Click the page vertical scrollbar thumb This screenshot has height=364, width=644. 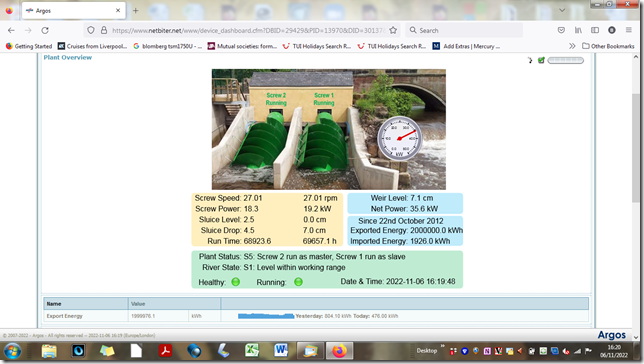(636, 148)
